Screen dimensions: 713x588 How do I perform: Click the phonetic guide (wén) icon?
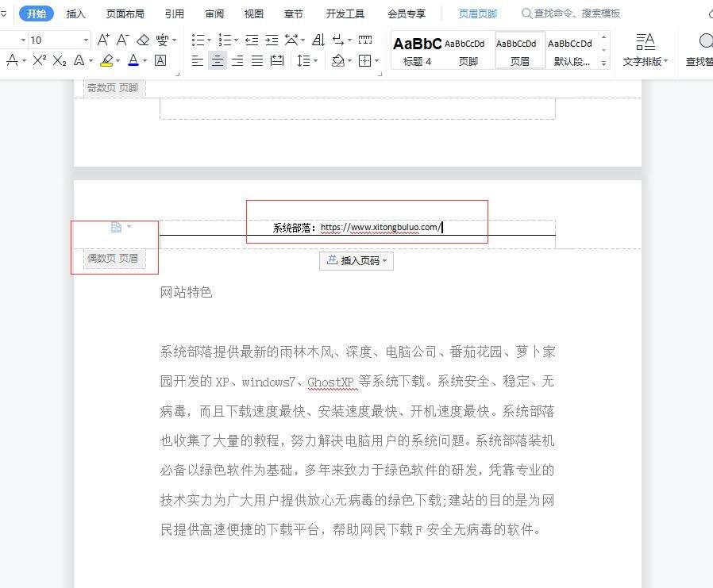(x=162, y=40)
